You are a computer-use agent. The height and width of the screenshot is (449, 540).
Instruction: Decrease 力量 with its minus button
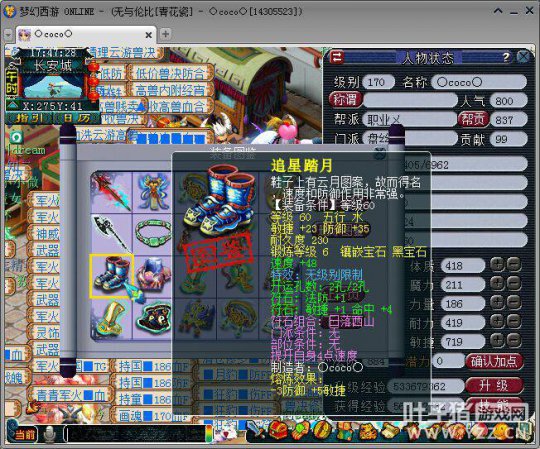[514, 303]
